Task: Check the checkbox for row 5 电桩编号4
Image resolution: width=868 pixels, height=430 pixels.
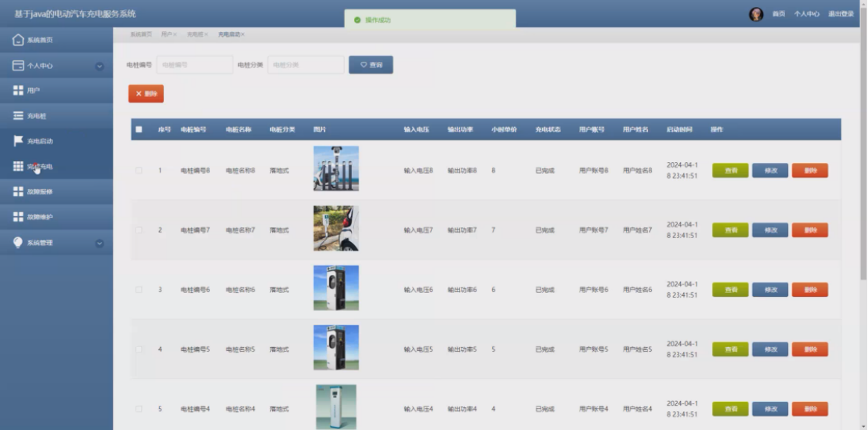Action: (139, 409)
